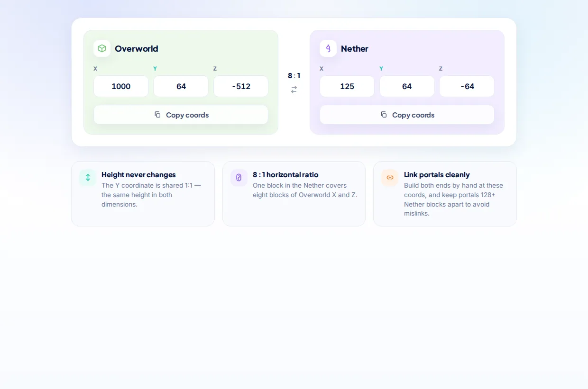Click the Height never changes title

138,174
